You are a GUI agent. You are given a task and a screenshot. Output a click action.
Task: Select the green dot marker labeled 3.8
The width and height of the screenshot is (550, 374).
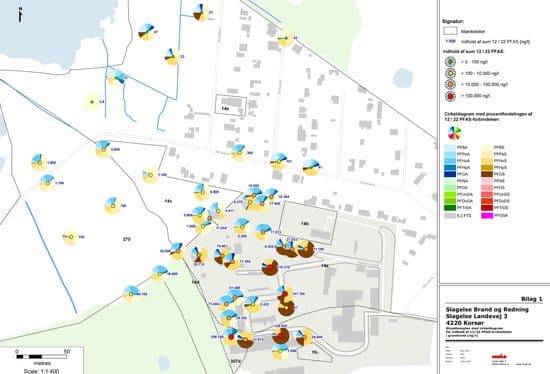[92, 102]
